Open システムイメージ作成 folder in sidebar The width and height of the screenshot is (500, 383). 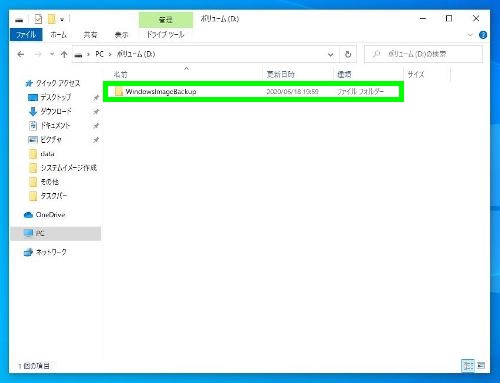[68, 168]
